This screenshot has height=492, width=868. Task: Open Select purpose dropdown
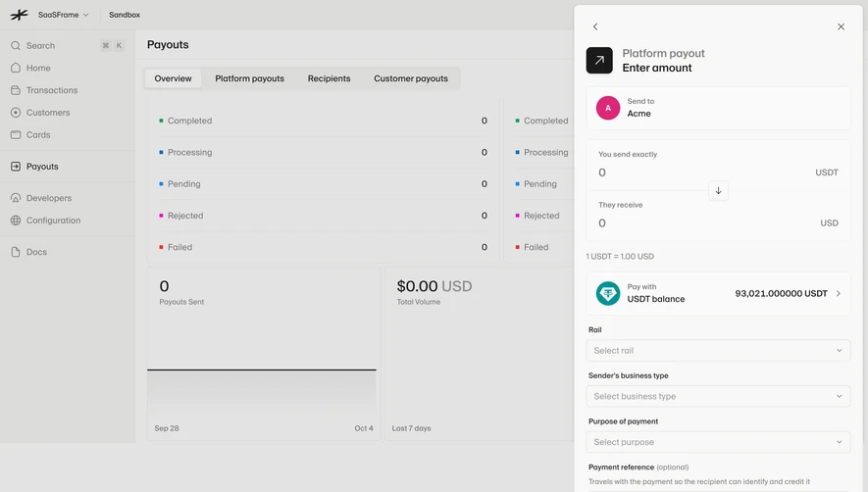point(718,442)
